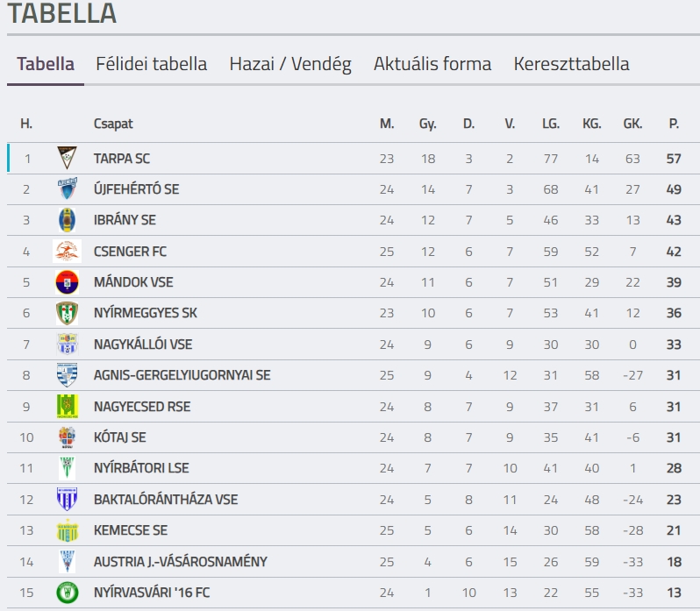The image size is (700, 611).
Task: Click the Nagyecsed RSE yellow-green crest
Action: click(x=68, y=406)
